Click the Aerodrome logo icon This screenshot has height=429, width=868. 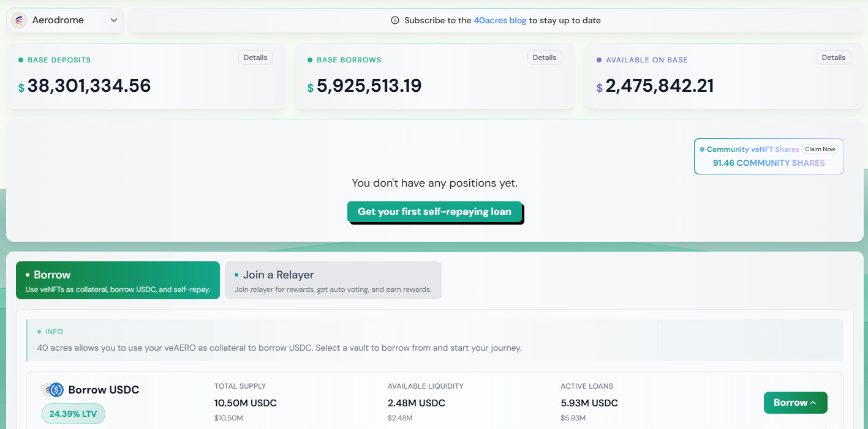pyautogui.click(x=19, y=20)
